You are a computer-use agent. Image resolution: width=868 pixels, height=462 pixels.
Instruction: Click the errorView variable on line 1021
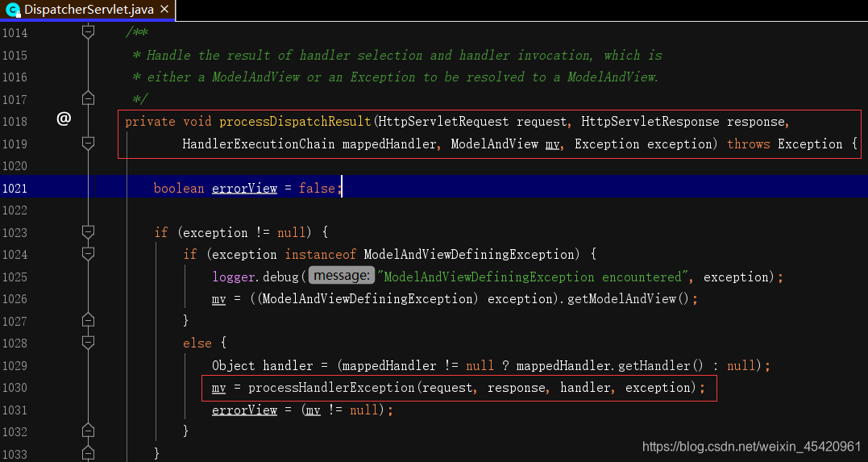point(244,189)
